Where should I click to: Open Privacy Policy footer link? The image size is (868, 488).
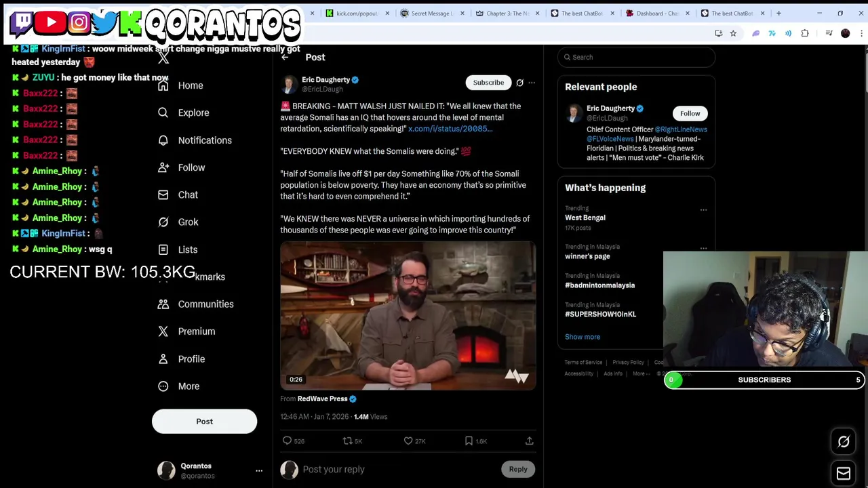coord(628,363)
